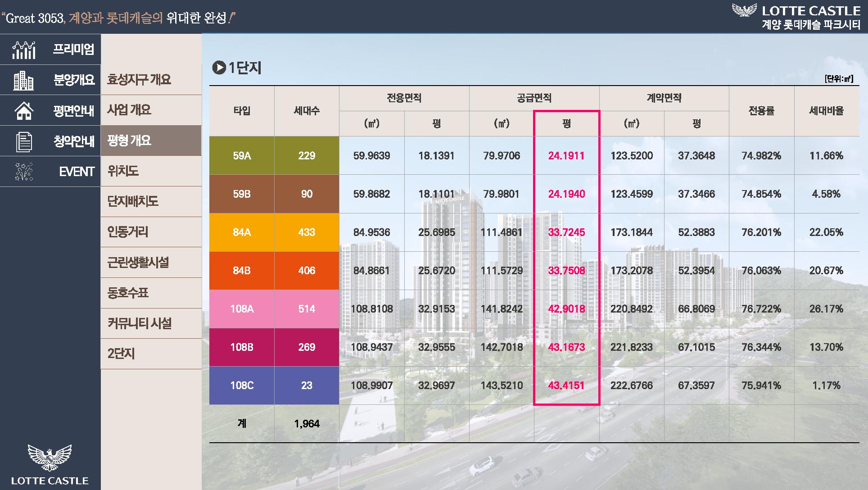Open the 커뮤니티 시설 submenu
The height and width of the screenshot is (490, 868).
151,323
